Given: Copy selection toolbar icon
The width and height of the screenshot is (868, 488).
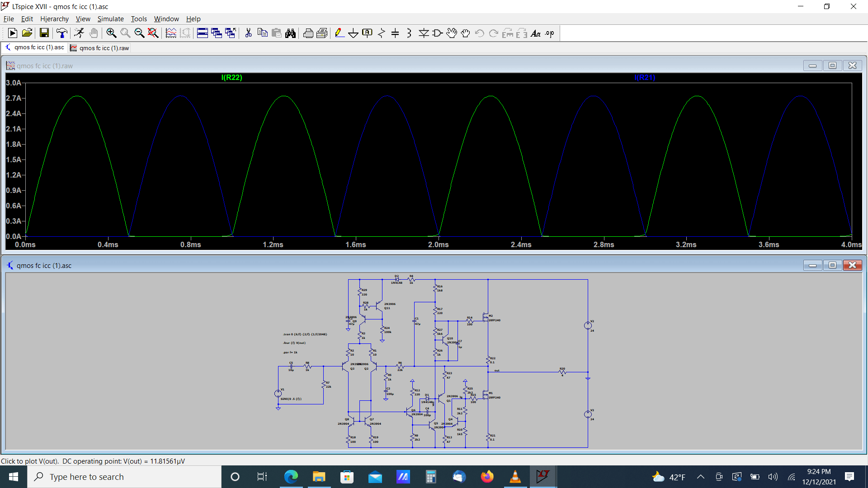Looking at the screenshot, I should [x=262, y=33].
